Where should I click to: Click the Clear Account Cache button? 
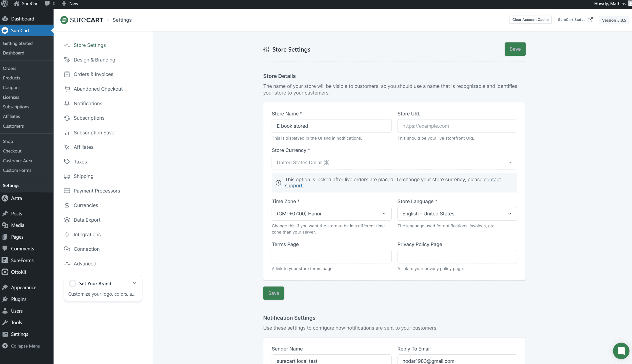pos(530,20)
